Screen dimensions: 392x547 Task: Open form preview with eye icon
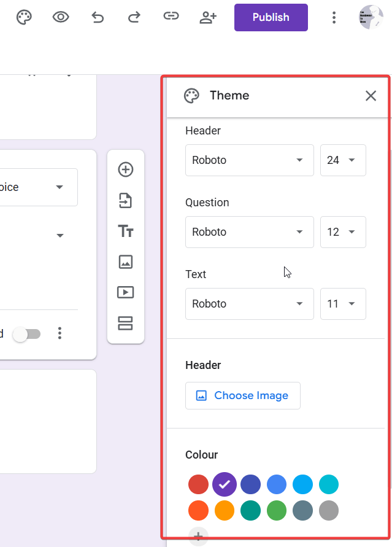tap(61, 17)
